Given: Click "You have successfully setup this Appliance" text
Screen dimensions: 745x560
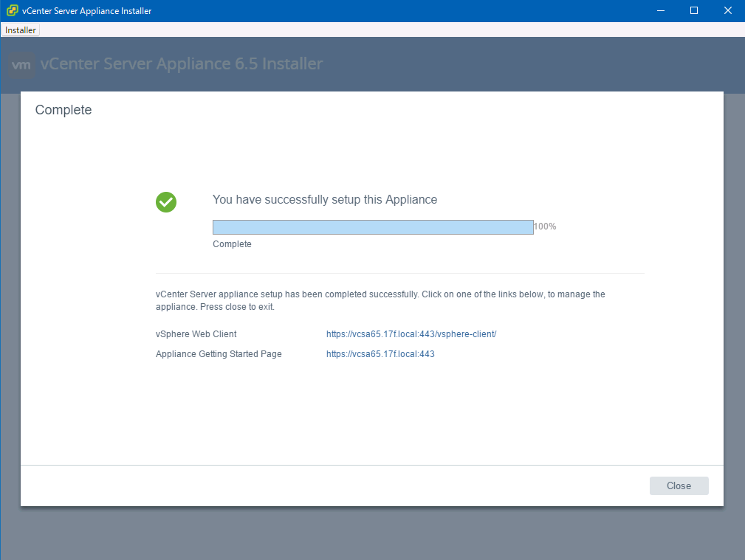Looking at the screenshot, I should 325,199.
